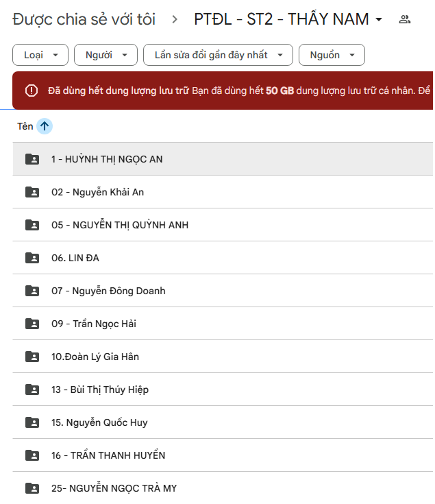Select the 10.Đoàn Lý Gia Hân folder row
Viewport: 435px width, 504px height.
click(x=95, y=357)
